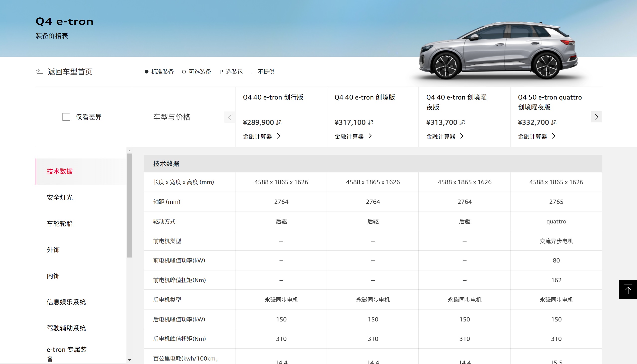Select 安全灯光 in the sidebar
The width and height of the screenshot is (637, 364).
coord(60,198)
